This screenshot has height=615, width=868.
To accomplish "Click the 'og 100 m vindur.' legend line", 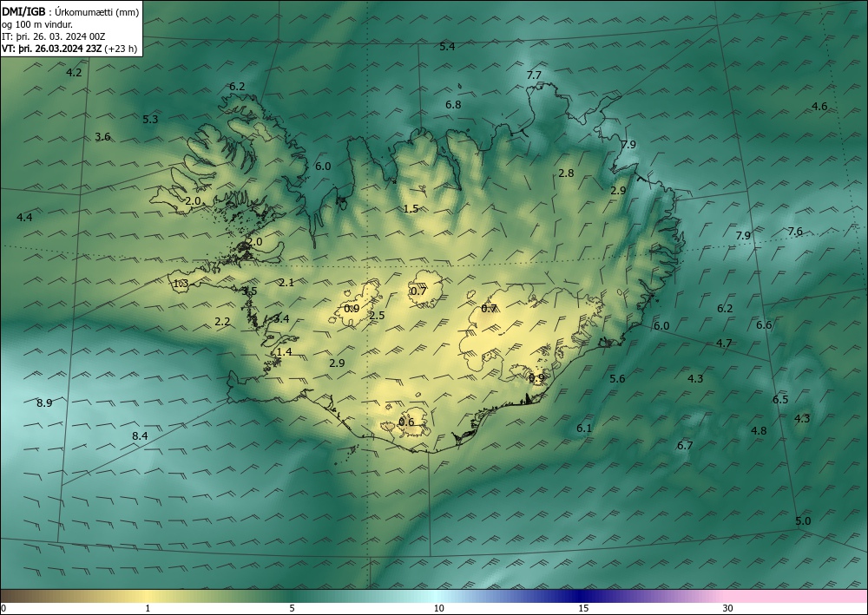I will coord(37,24).
